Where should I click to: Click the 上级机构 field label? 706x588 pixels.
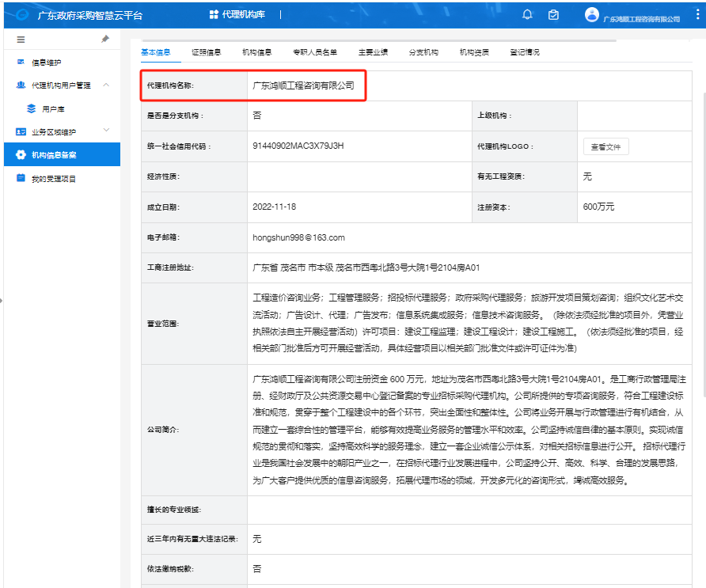click(x=495, y=116)
